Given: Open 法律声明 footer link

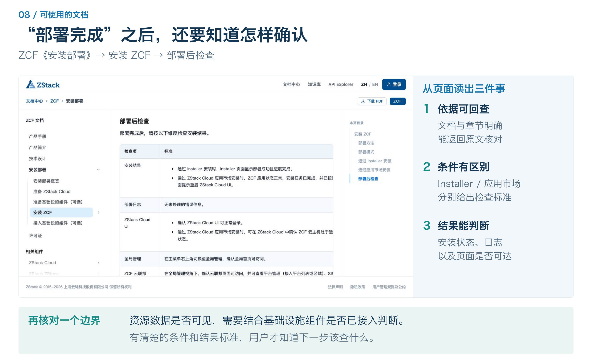Looking at the screenshot, I should coord(335,287).
